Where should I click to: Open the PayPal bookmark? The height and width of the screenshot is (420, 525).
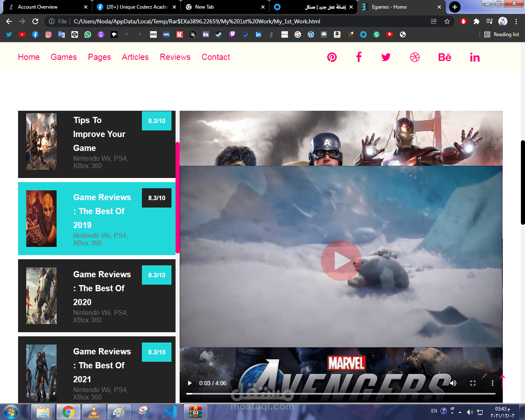pos(245,34)
